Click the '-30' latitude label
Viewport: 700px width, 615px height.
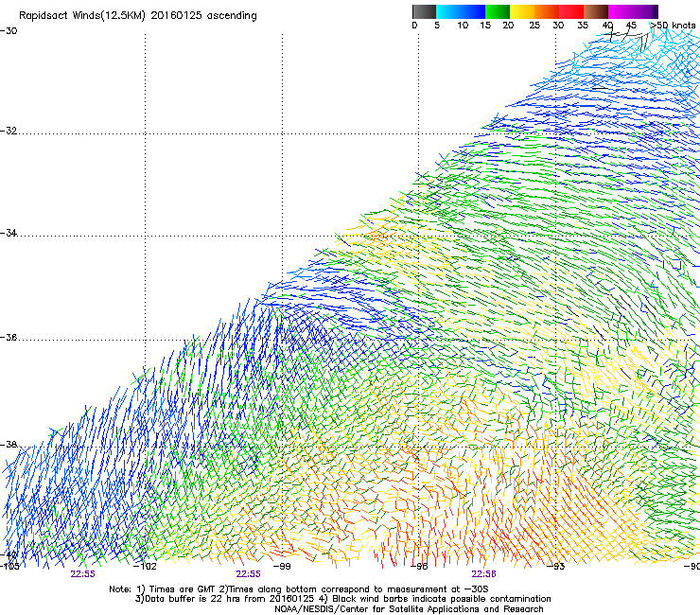pos(9,31)
